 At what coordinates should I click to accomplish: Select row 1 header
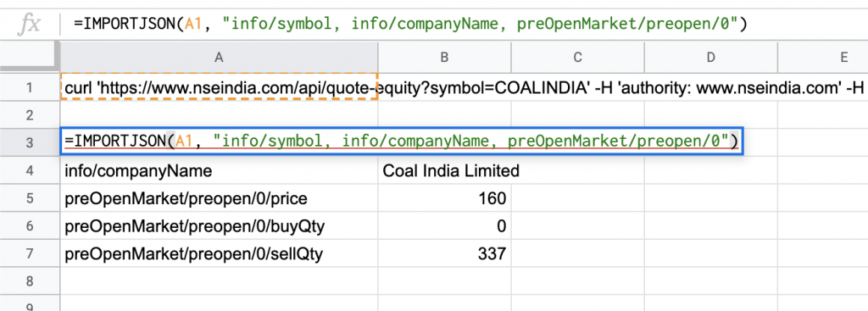[x=30, y=87]
